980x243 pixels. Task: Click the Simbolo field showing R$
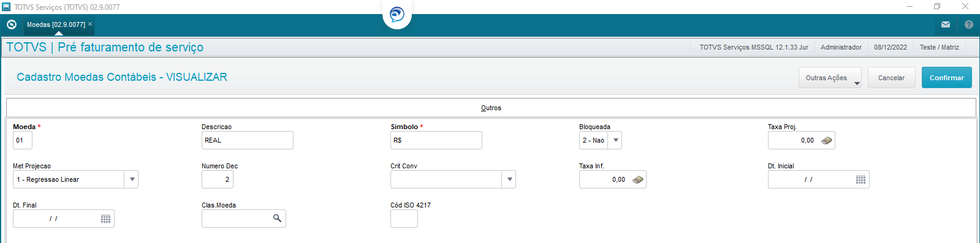(436, 140)
